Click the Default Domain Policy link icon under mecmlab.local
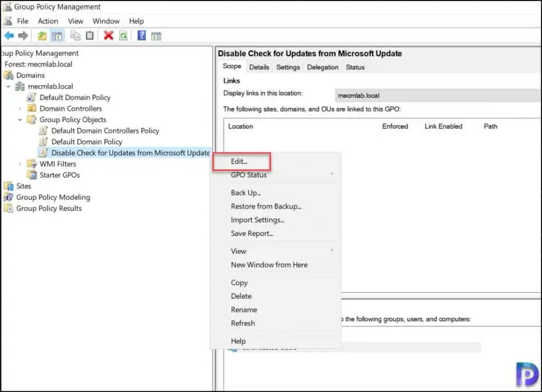 (x=31, y=97)
